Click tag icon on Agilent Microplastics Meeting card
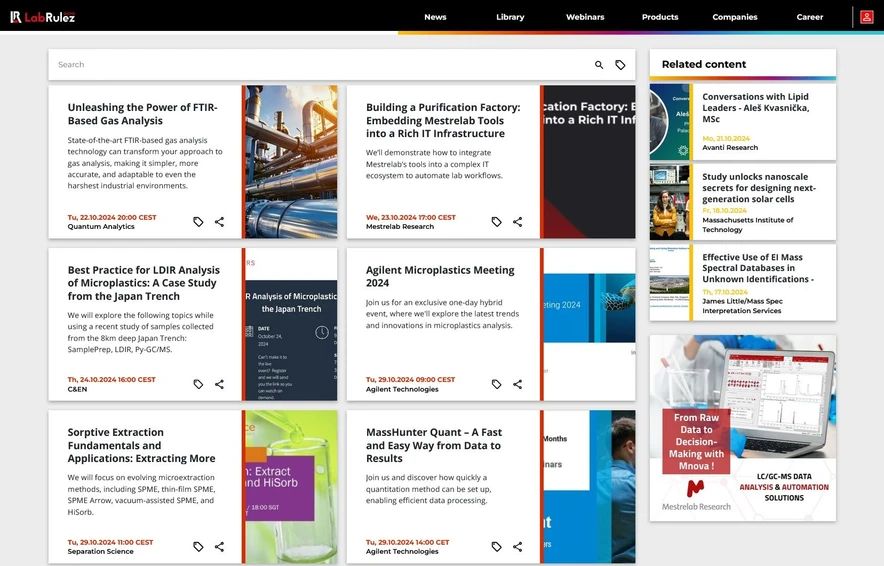Image resolution: width=884 pixels, height=566 pixels. click(x=496, y=384)
